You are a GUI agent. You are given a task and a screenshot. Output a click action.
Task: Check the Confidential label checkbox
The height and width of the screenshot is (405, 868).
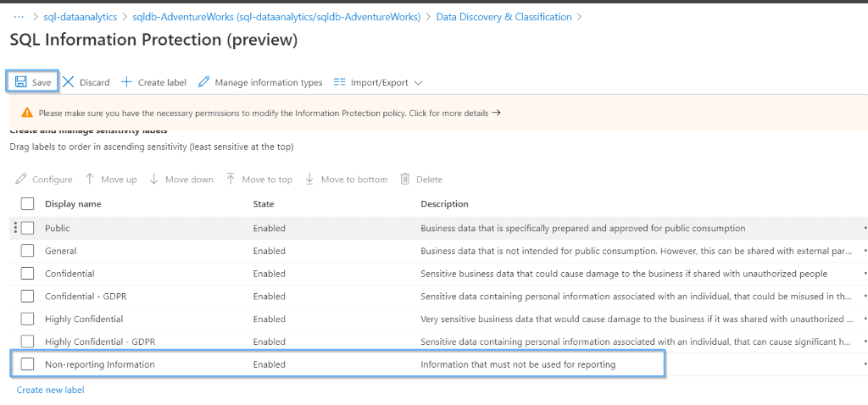pyautogui.click(x=27, y=274)
